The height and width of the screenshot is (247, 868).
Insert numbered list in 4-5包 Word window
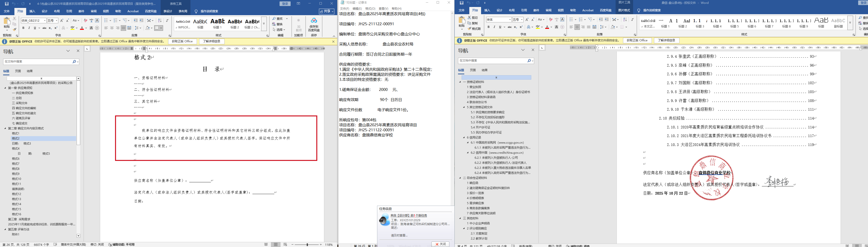tap(116, 21)
